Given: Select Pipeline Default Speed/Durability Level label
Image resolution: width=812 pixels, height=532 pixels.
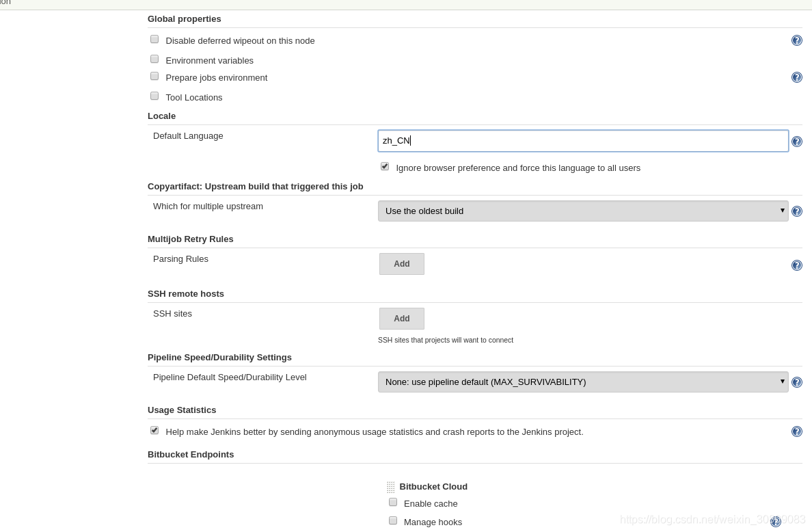Looking at the screenshot, I should [230, 377].
